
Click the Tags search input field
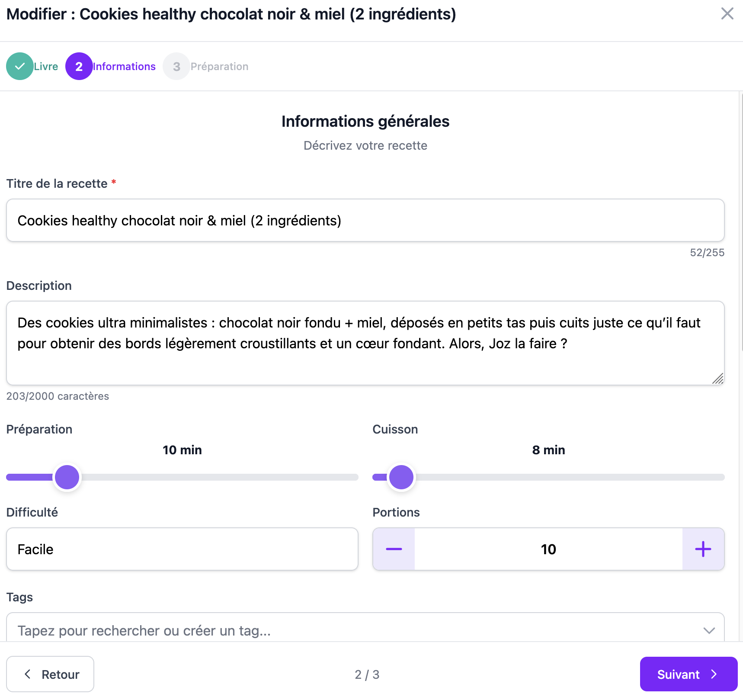coord(346,630)
